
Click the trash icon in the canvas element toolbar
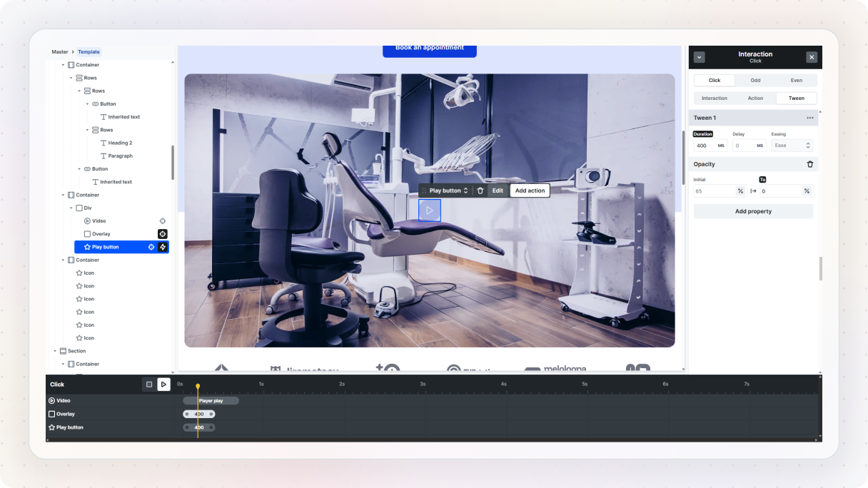click(480, 190)
